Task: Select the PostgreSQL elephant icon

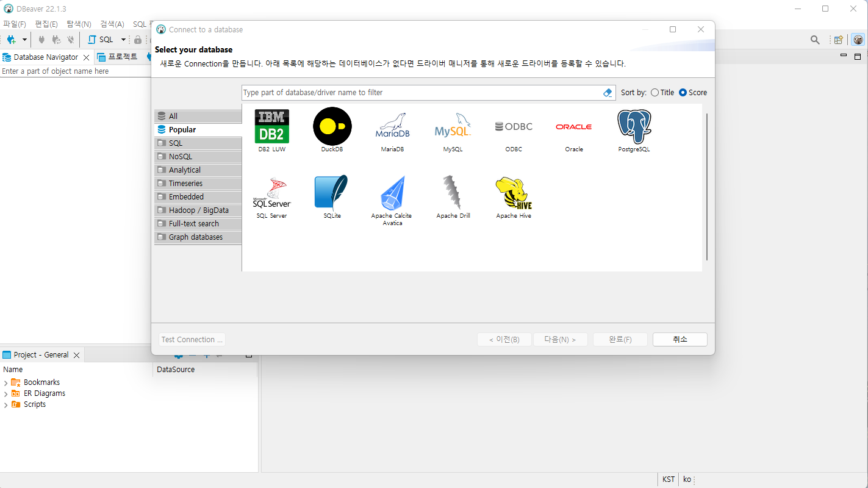Action: (x=634, y=126)
